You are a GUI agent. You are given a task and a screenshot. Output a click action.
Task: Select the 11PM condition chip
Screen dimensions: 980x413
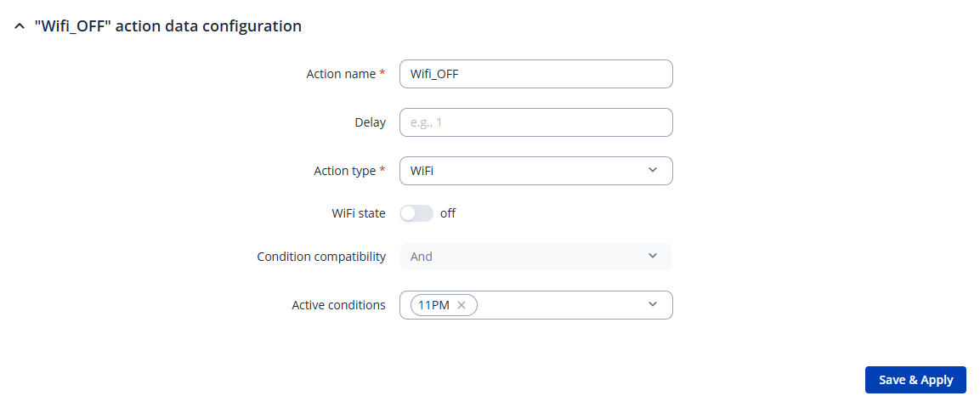pyautogui.click(x=433, y=305)
